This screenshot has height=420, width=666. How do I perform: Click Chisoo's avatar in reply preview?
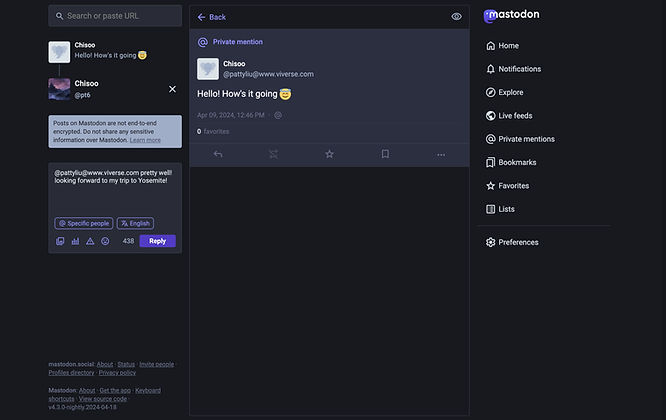point(59,52)
